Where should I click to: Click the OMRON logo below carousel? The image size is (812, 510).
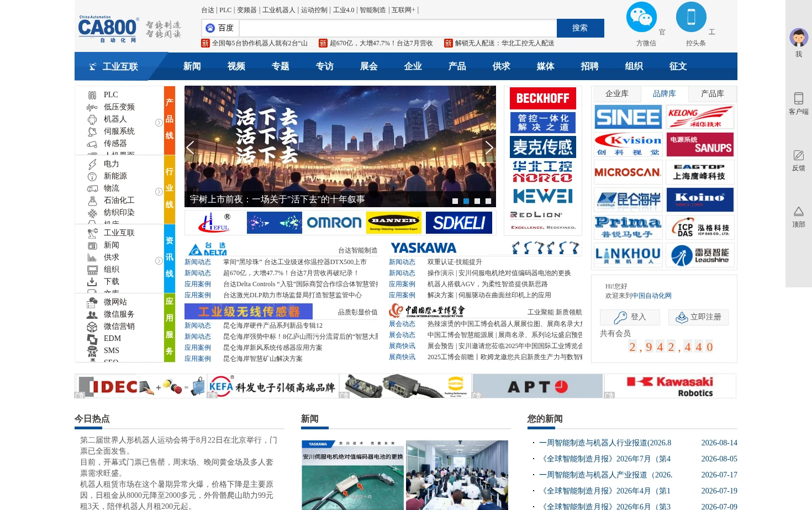(334, 223)
